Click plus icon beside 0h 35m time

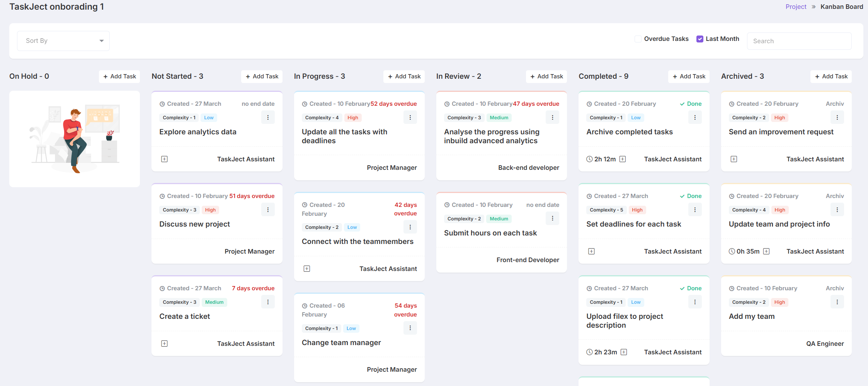[x=766, y=251]
